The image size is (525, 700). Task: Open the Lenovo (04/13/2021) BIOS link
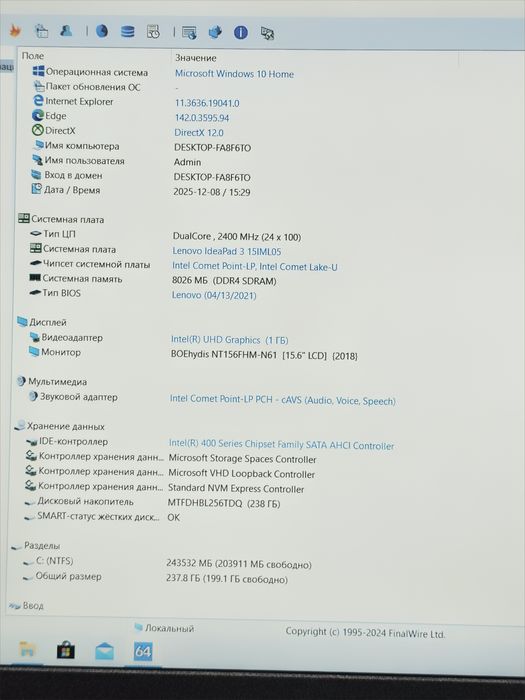click(214, 295)
